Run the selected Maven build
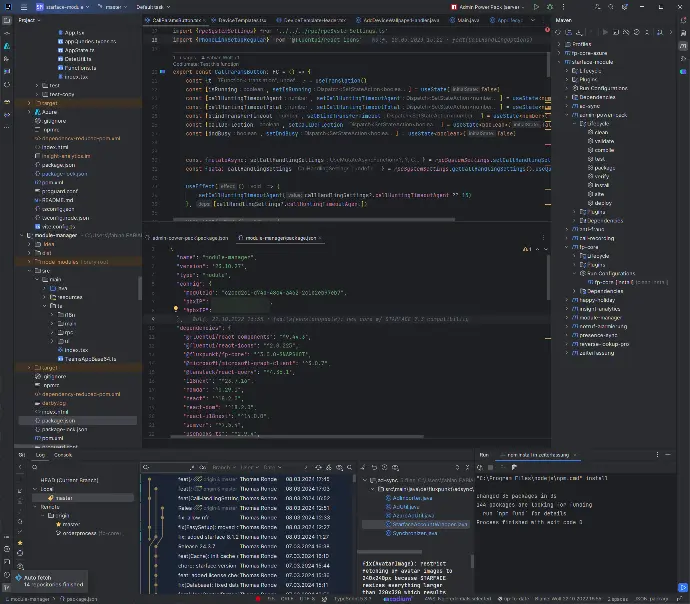 pos(605,32)
